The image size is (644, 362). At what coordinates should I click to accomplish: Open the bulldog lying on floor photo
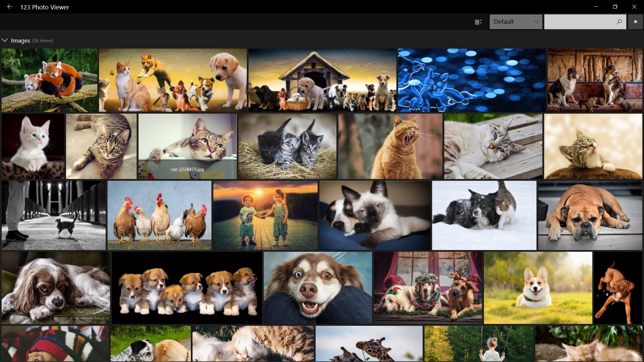pos(590,215)
